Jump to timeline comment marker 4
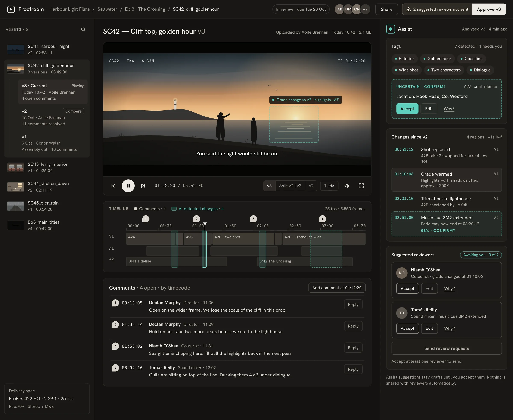This screenshot has height=420, width=513. click(x=322, y=219)
